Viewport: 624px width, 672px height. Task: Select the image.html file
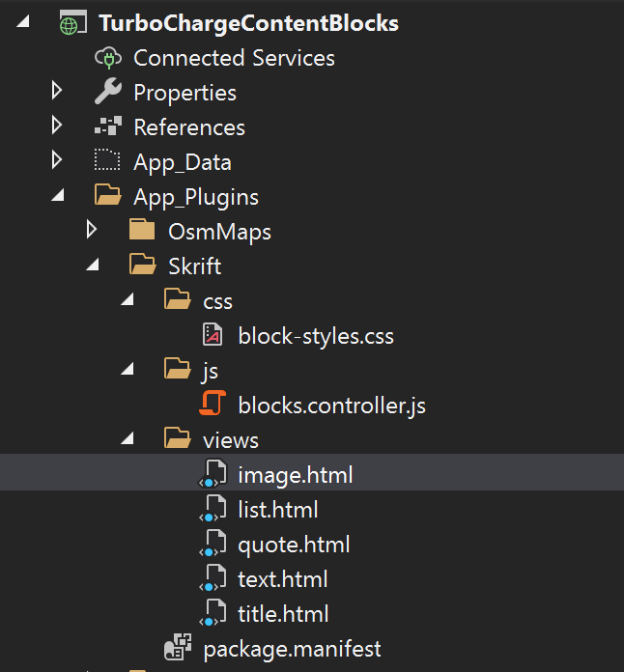coord(295,475)
